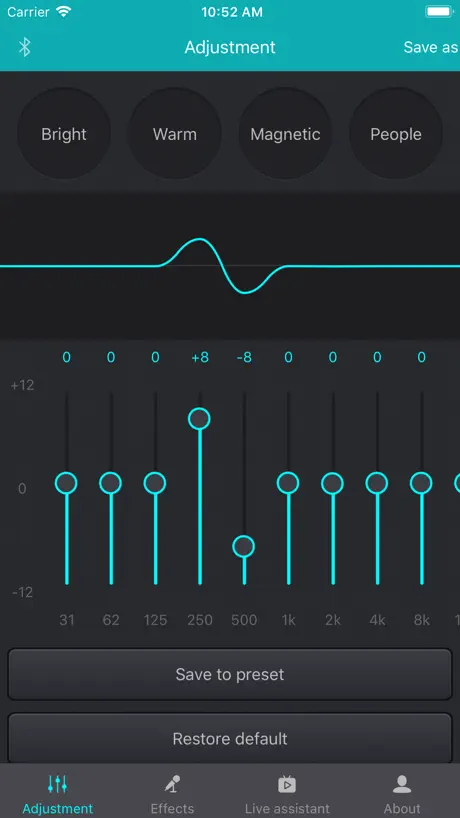Viewport: 460px width, 818px height.
Task: Click the 250 frequency label
Action: click(200, 620)
